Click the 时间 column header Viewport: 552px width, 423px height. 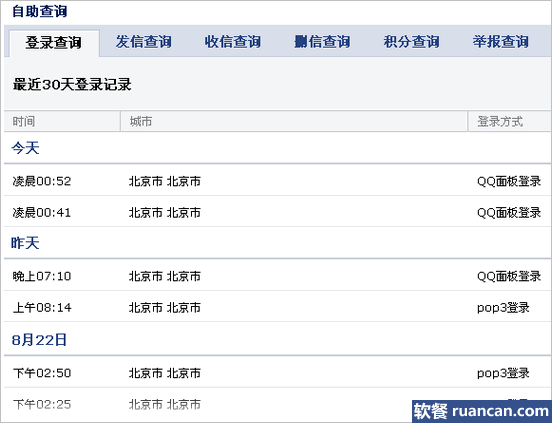point(24,122)
